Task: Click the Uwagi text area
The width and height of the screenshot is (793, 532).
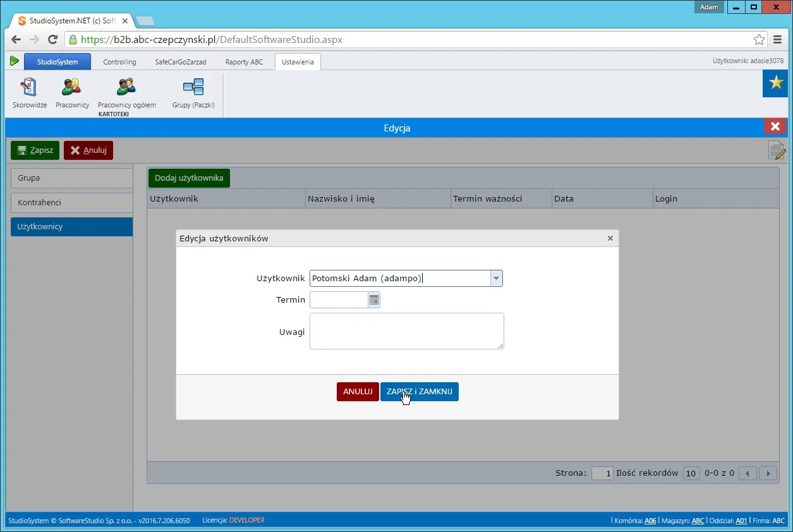Action: point(407,331)
